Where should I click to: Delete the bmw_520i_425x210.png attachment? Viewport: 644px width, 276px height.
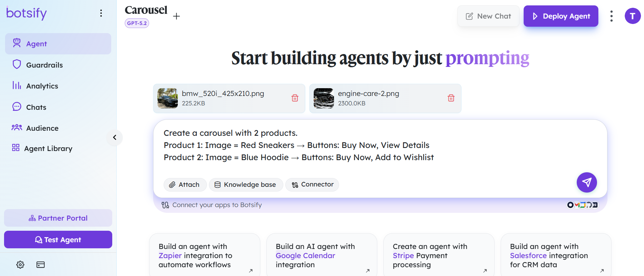tap(295, 98)
